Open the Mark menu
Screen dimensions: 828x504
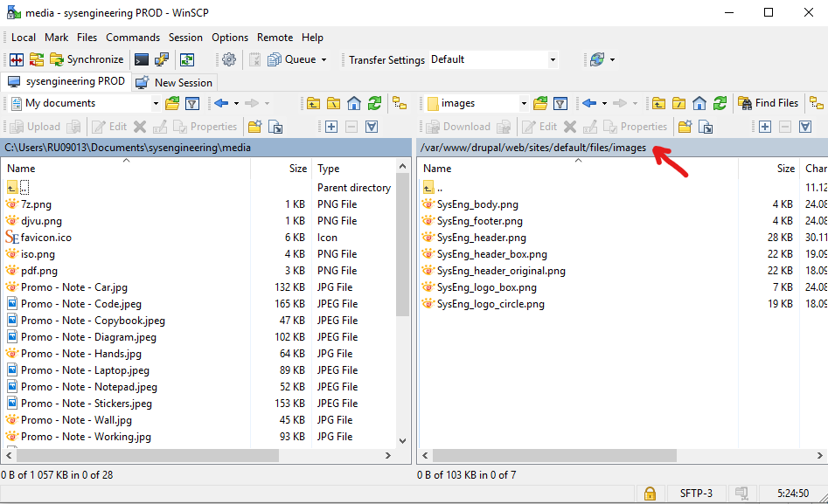point(57,38)
